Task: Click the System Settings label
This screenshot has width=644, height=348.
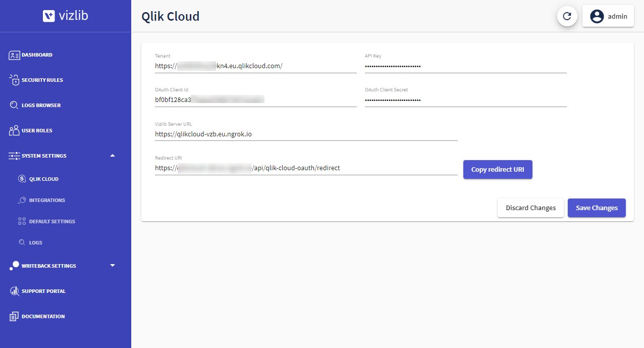Action: (44, 156)
